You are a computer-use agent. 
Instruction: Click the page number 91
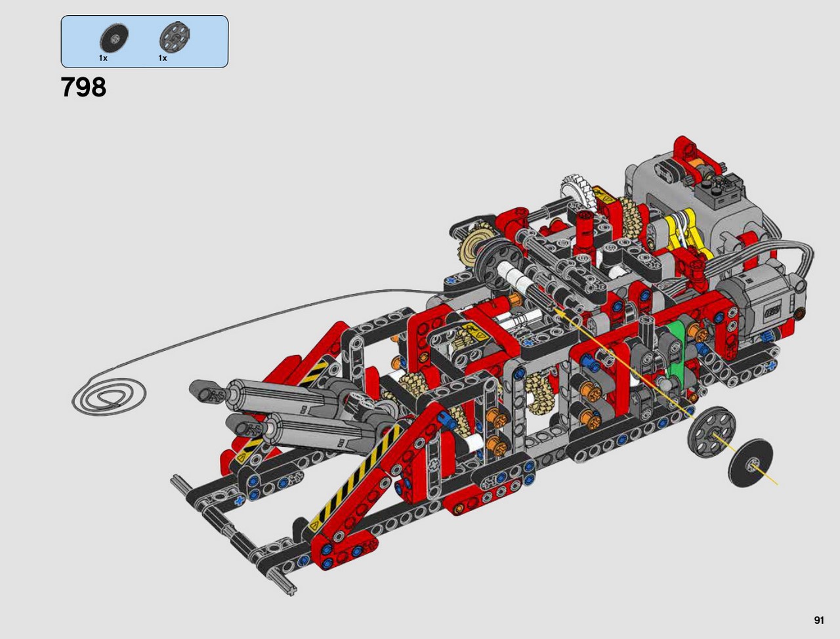point(819,620)
